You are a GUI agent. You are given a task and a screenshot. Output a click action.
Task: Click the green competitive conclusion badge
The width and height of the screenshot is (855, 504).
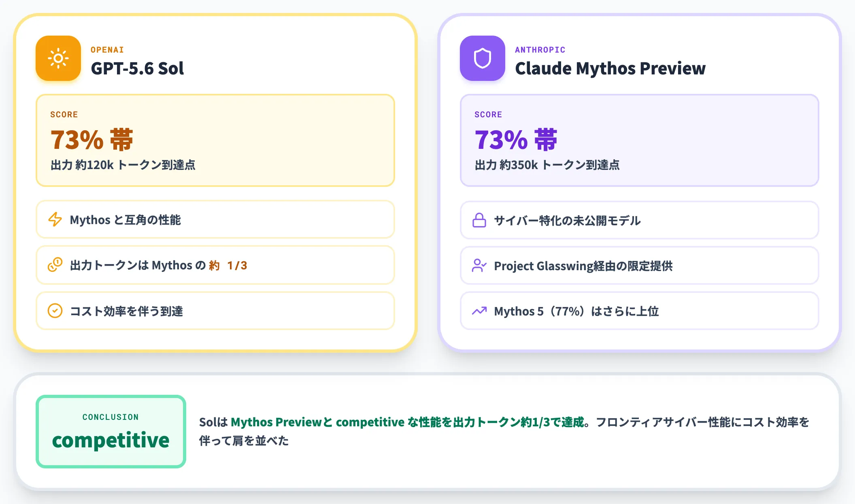111,432
